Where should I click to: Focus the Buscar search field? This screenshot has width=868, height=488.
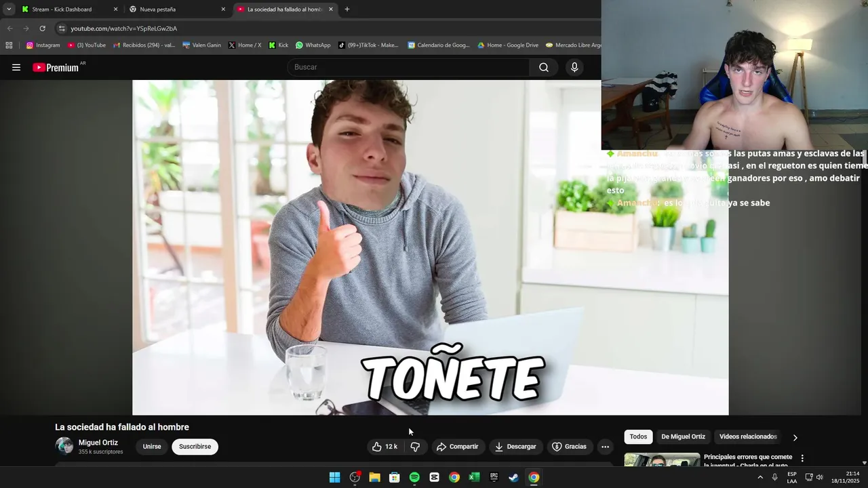(409, 67)
